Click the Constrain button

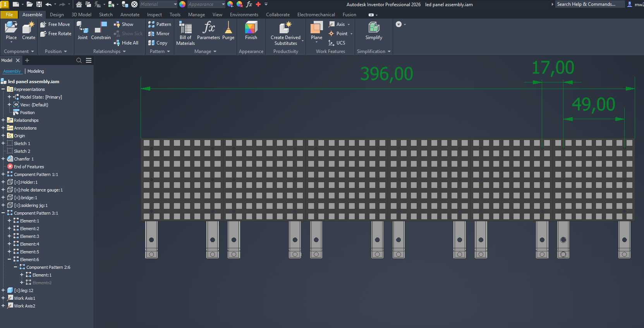(x=101, y=31)
